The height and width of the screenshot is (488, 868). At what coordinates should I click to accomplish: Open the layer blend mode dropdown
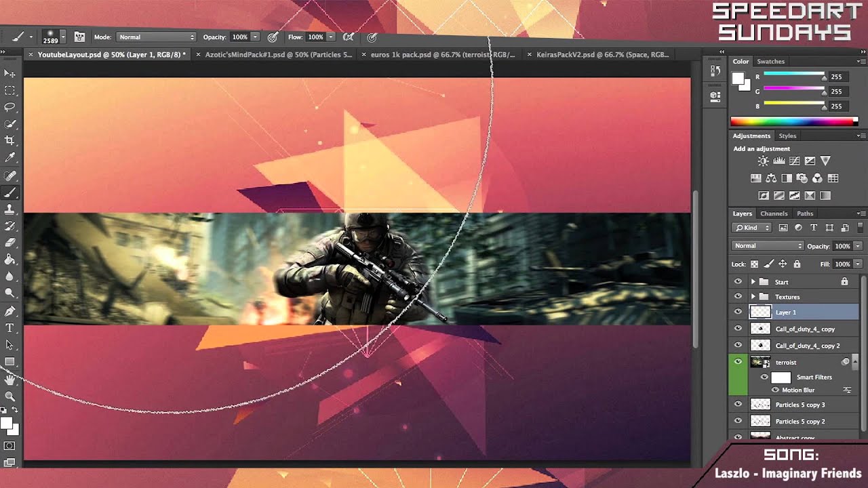pos(768,245)
